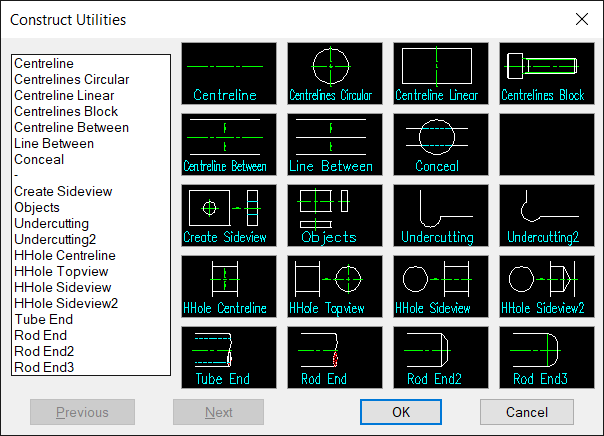604x436 pixels.
Task: Cancel the Construct Utilities dialog
Action: coord(527,412)
